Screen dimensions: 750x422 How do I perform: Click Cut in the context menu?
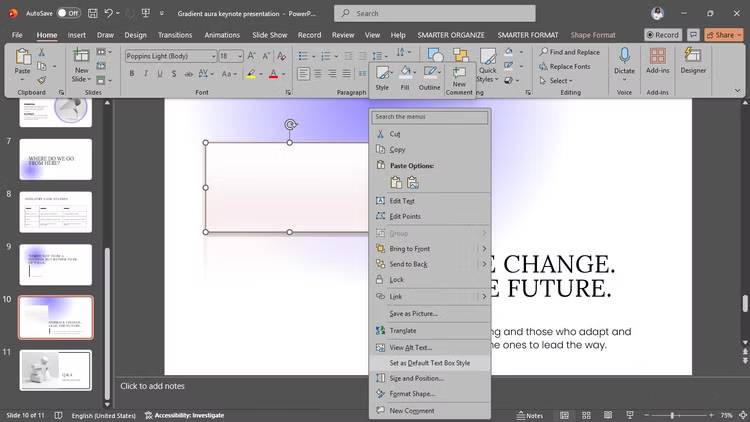(395, 133)
